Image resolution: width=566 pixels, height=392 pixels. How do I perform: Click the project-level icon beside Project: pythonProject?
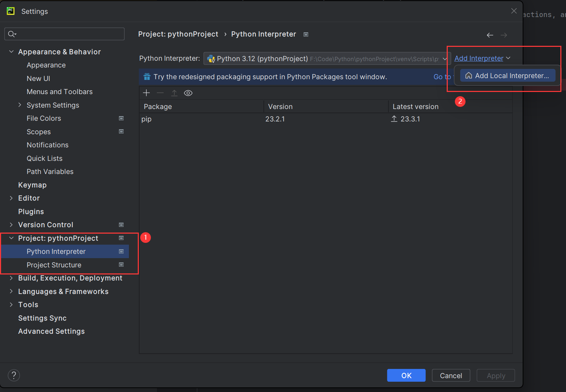[x=121, y=238]
